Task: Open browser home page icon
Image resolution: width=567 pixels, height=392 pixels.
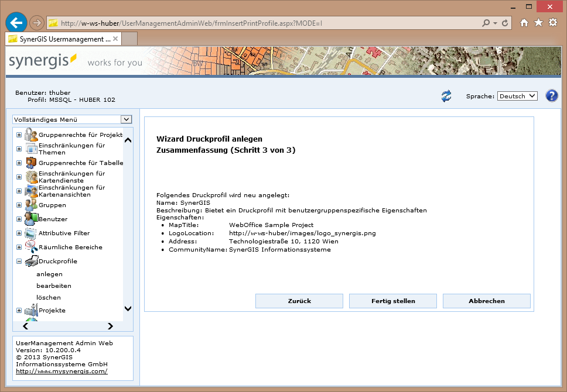Action: pos(524,23)
